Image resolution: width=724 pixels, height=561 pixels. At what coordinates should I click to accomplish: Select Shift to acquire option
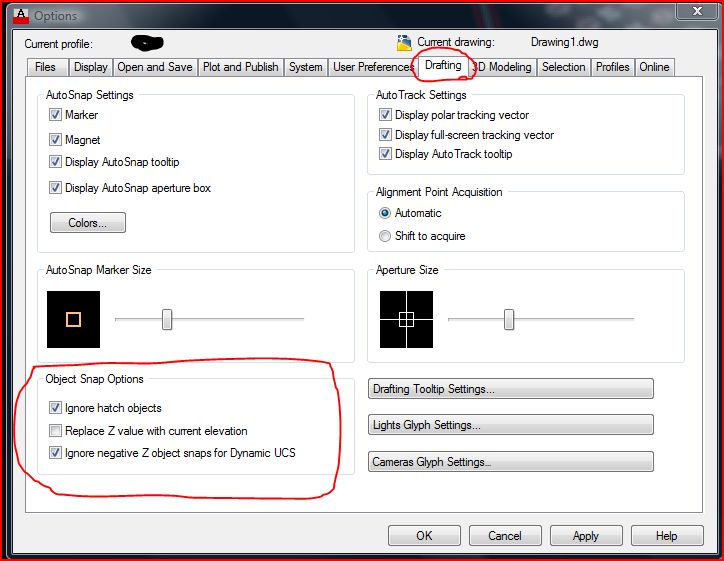coord(385,236)
